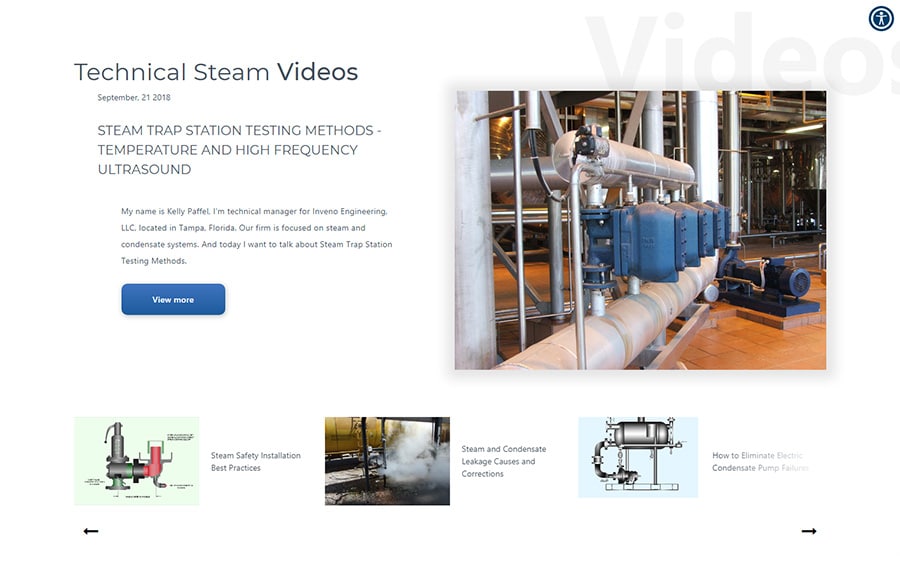Click the right arrow to show next videos

809,531
